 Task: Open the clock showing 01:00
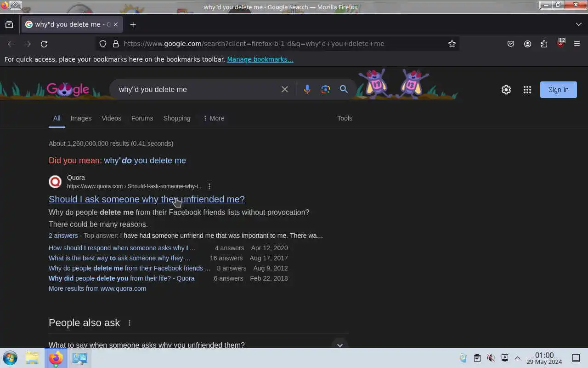coord(544,358)
